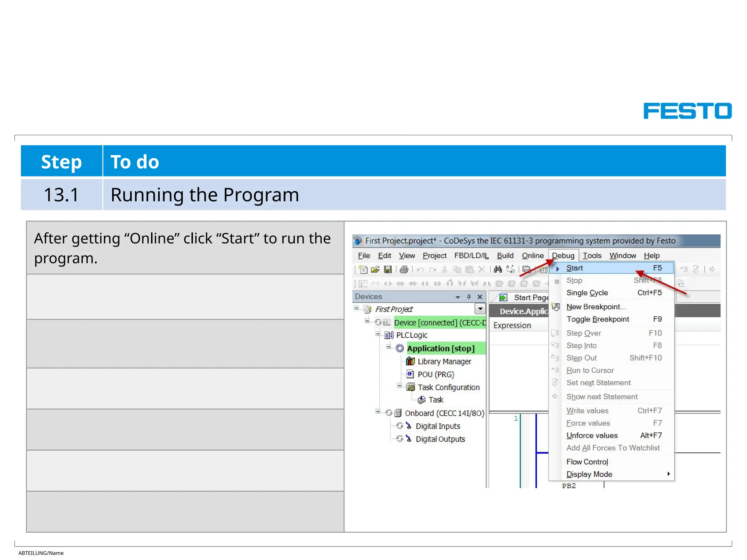Pin the Devices panel
This screenshot has width=747, height=560.
point(469,297)
